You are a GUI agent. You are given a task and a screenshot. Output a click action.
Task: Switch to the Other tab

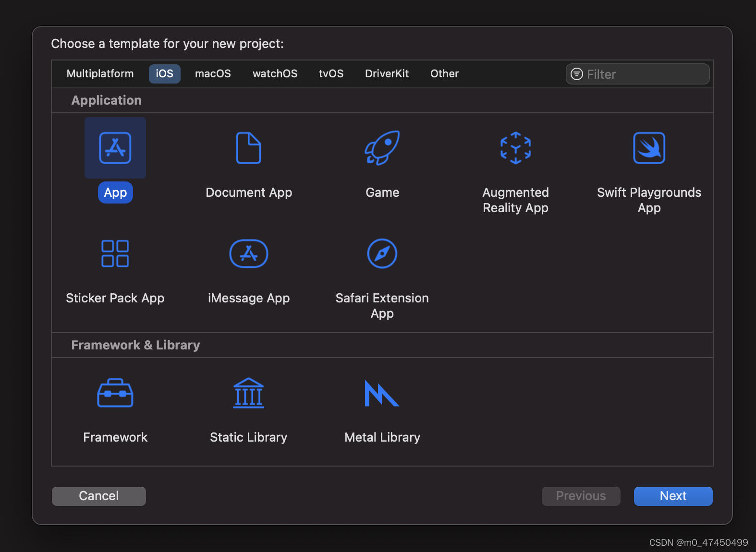445,74
